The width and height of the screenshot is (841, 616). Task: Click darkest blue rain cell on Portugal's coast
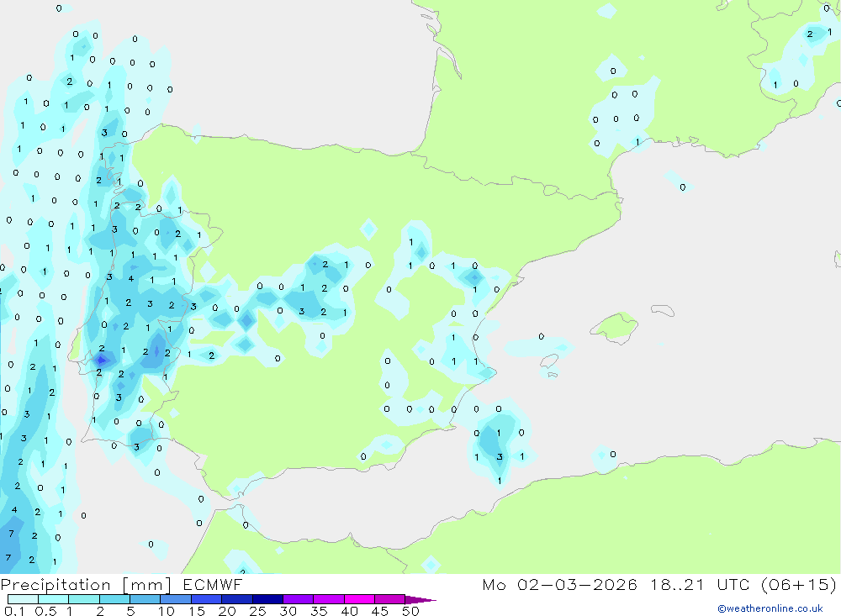pyautogui.click(x=101, y=359)
